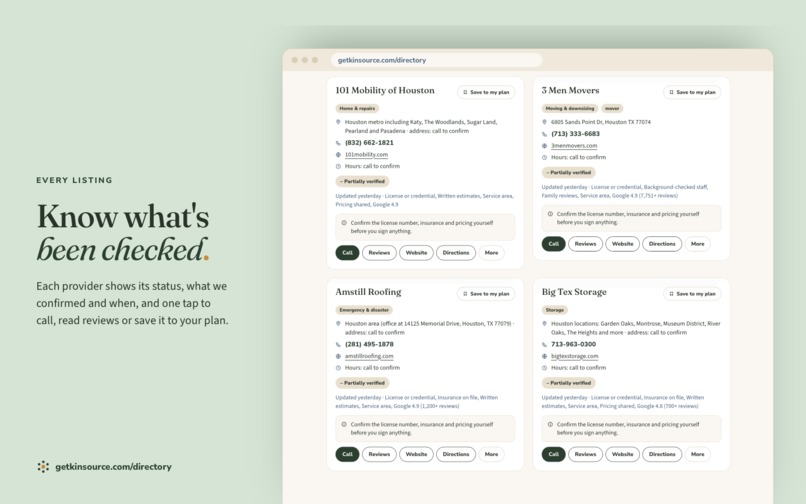Viewport: 806px width, 504px height.
Task: Open More options for 3 Men Movers
Action: [698, 244]
